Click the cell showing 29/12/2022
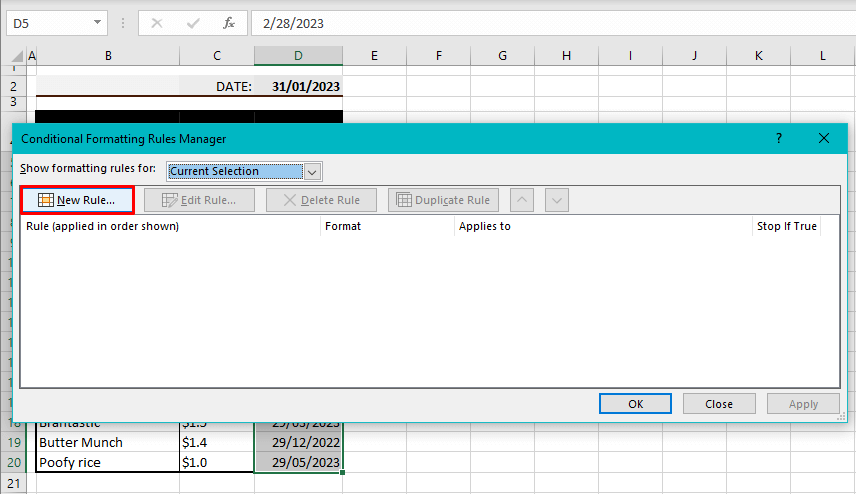 point(298,442)
